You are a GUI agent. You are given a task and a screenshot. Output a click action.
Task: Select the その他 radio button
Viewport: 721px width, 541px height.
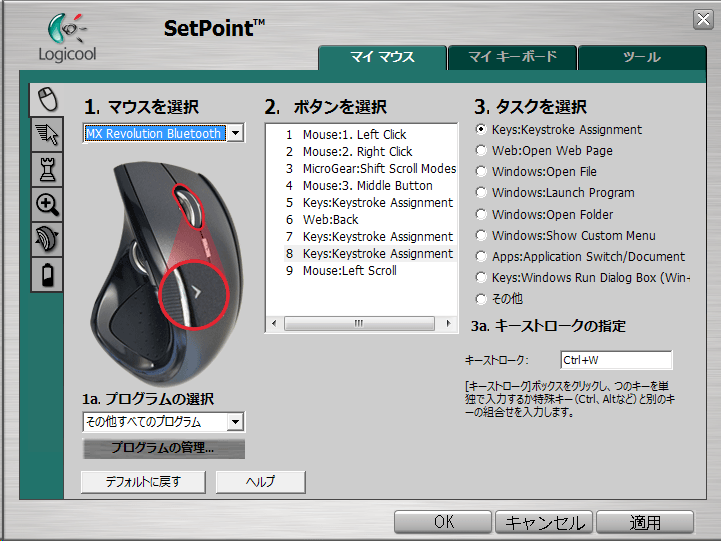tap(481, 299)
